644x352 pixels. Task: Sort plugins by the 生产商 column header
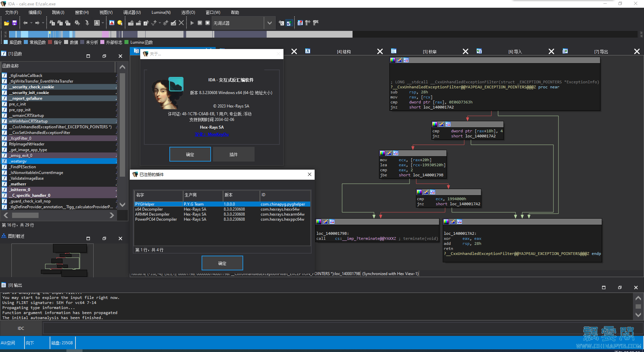(203, 195)
